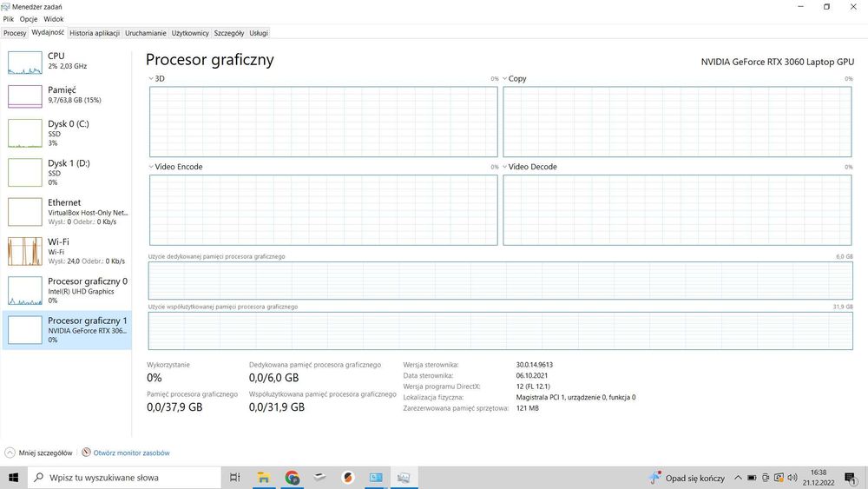Click the CPU mini graph thumbnail
868x489 pixels.
(x=25, y=63)
